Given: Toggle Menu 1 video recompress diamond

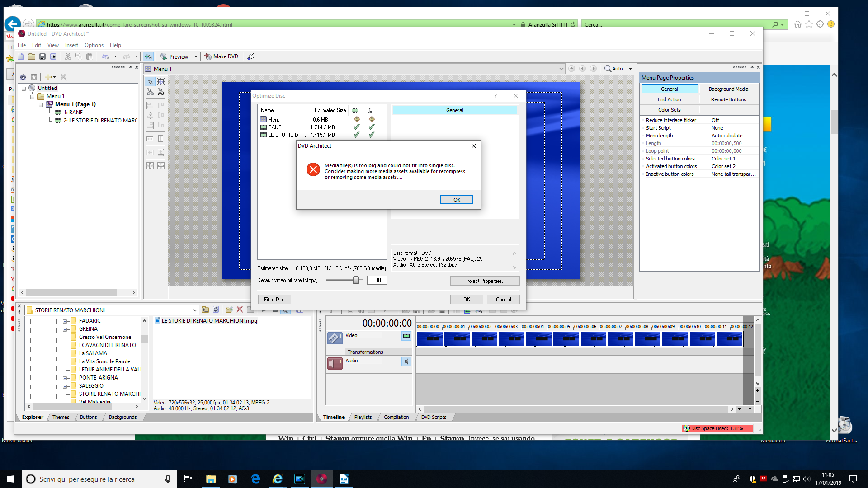Looking at the screenshot, I should (357, 120).
